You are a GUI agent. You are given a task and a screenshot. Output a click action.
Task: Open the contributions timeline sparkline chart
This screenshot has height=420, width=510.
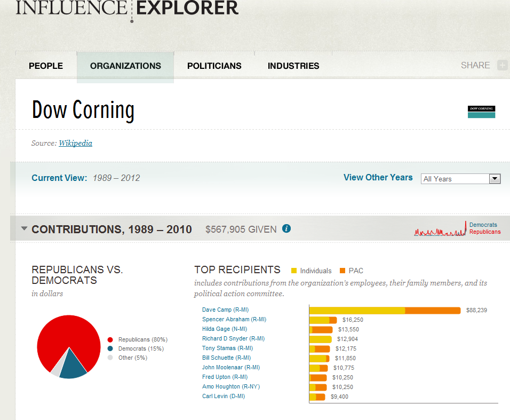[440, 230]
